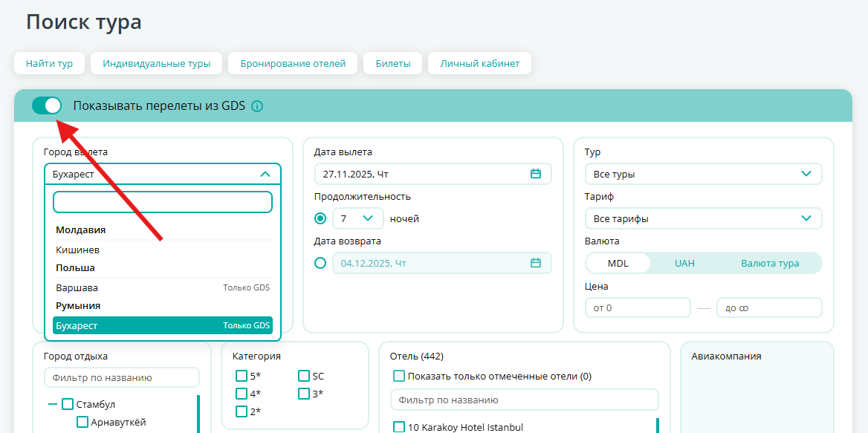Choose Кишинев from the departure list
Screen dimensions: 868x433
pos(78,250)
